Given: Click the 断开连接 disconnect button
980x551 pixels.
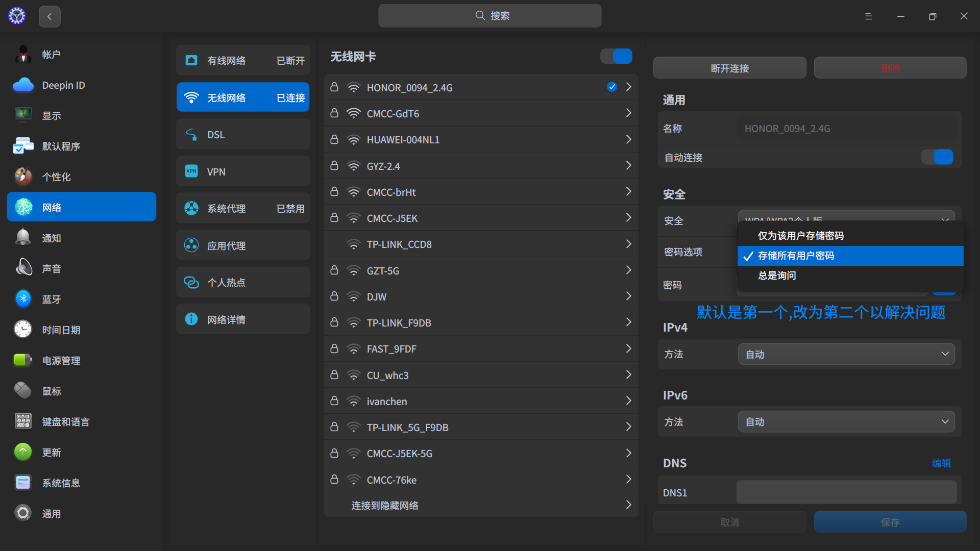Looking at the screenshot, I should pos(729,68).
